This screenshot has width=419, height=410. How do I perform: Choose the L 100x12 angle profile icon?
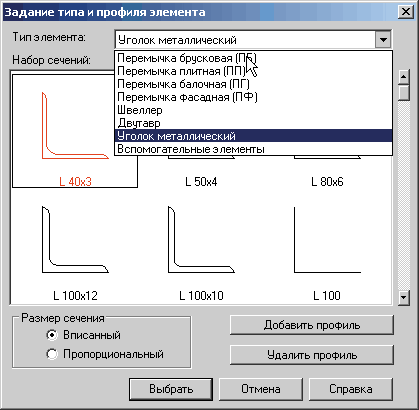(75, 240)
